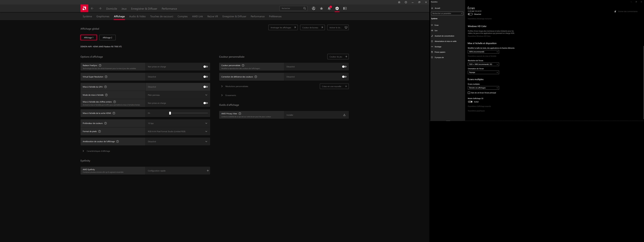
Task: Show help for Mise à l'échelle du GPU
Action: point(106,87)
